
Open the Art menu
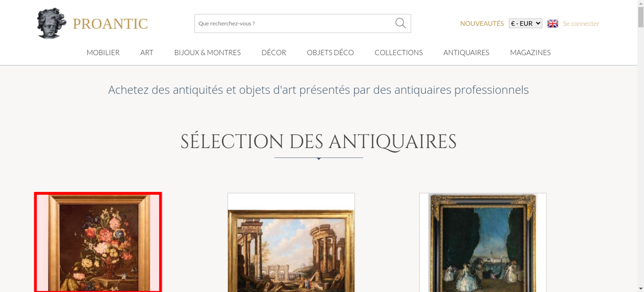pos(147,52)
